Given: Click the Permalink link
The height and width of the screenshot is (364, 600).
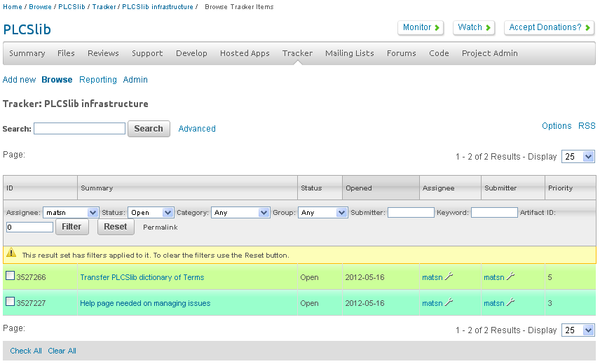Looking at the screenshot, I should point(161,227).
